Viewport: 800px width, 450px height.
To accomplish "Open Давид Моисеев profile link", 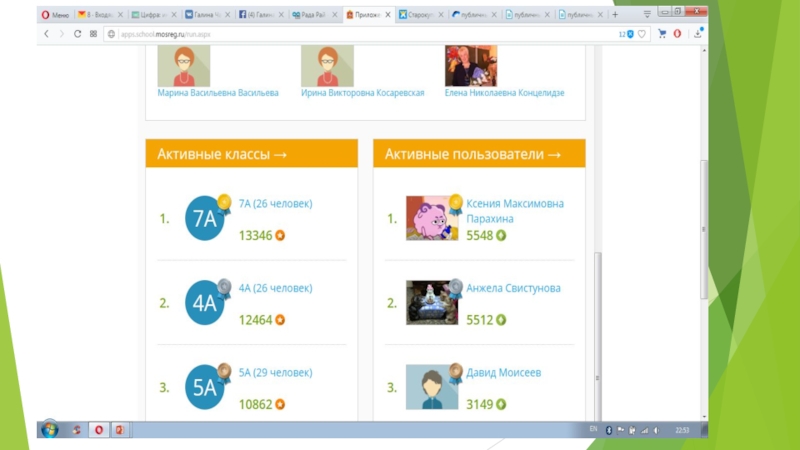I will [504, 373].
